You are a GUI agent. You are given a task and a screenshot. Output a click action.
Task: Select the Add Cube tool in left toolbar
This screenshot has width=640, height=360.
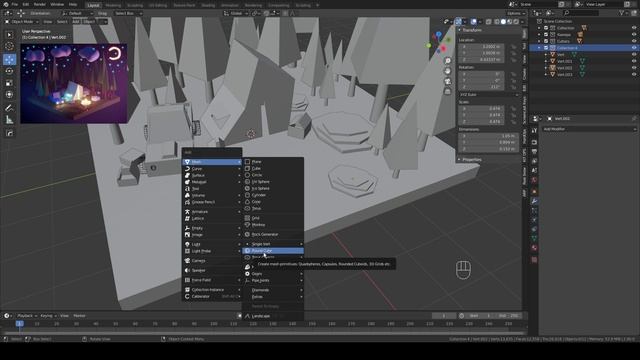click(x=9, y=133)
